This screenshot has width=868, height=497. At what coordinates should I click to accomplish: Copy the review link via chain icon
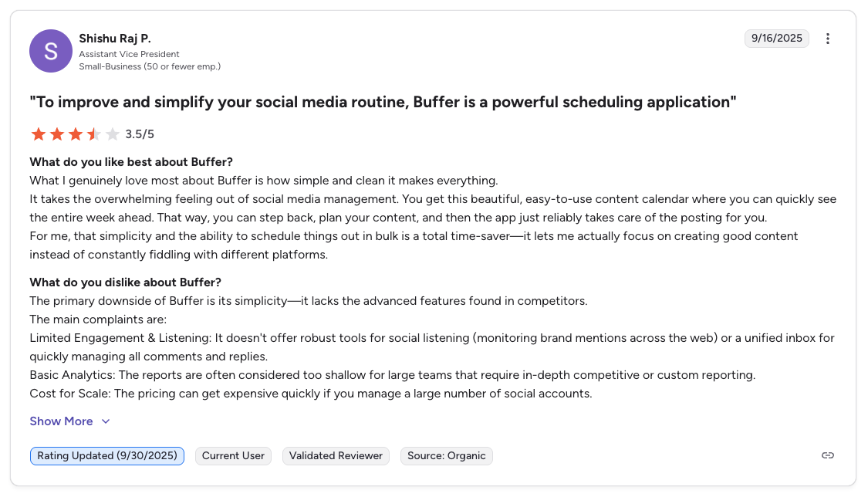pyautogui.click(x=827, y=455)
